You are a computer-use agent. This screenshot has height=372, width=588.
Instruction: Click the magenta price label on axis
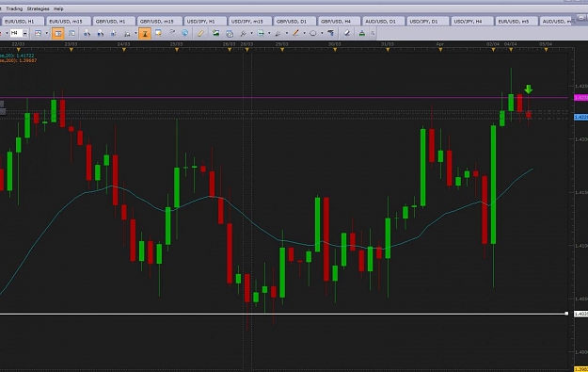pyautogui.click(x=580, y=98)
